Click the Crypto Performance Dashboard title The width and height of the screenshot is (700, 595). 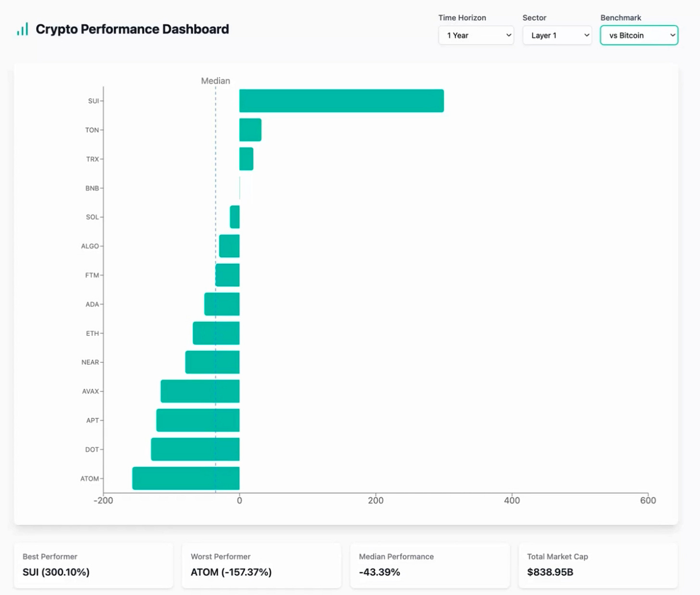click(x=132, y=29)
